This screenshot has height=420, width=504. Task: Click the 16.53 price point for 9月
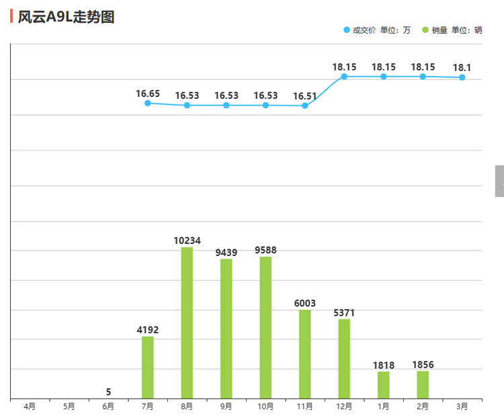tap(226, 106)
